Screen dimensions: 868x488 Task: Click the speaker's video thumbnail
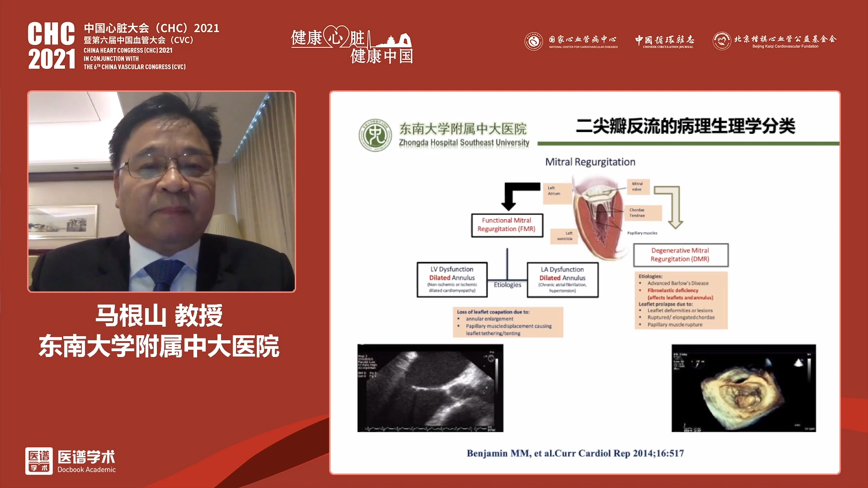pyautogui.click(x=161, y=192)
